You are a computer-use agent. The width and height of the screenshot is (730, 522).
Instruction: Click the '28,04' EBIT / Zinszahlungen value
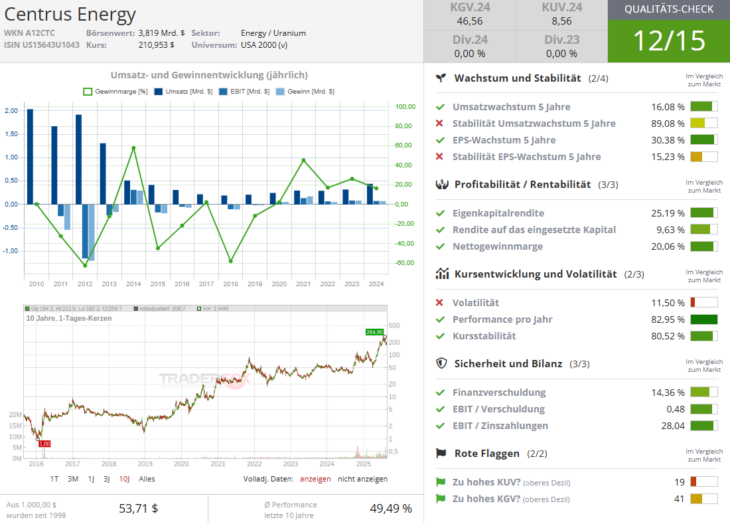[673, 426]
